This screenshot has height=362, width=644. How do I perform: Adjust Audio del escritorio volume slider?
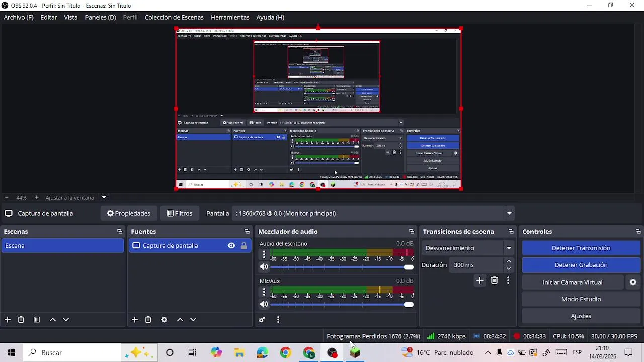(342, 267)
